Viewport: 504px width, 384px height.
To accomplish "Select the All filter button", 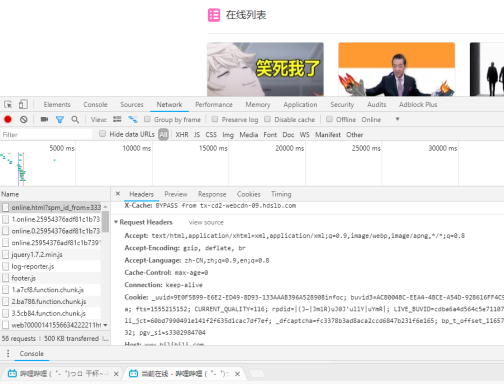I will pos(163,134).
